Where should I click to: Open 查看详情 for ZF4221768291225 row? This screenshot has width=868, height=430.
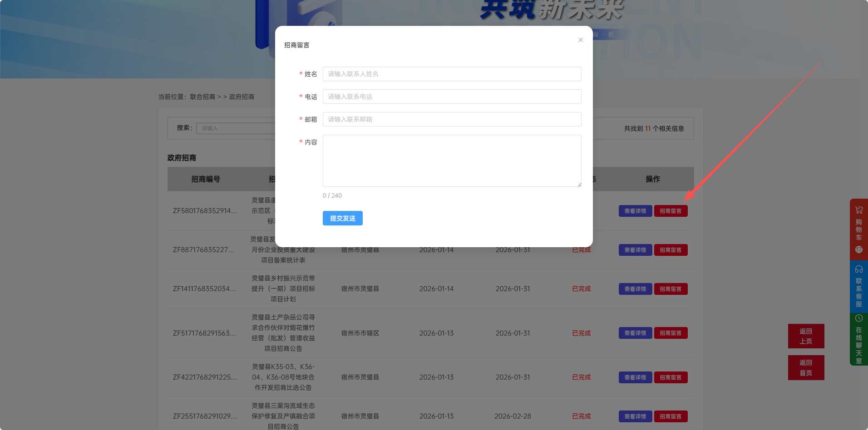635,377
